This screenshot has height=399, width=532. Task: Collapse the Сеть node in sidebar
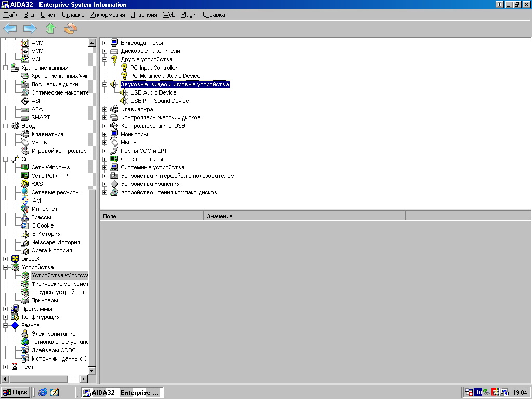tap(5, 159)
